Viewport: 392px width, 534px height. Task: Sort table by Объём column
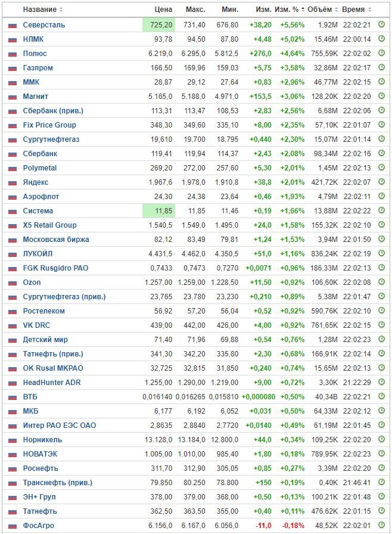click(322, 10)
